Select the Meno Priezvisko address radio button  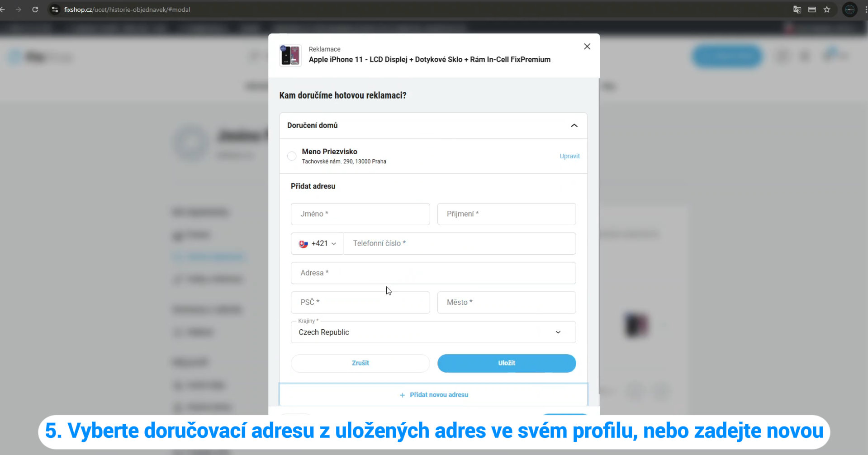[292, 156]
